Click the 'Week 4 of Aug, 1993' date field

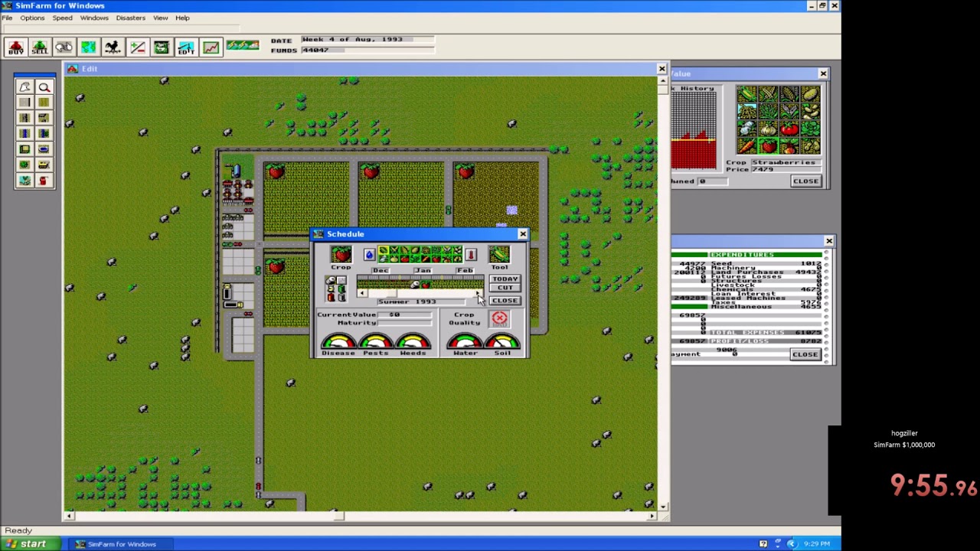[x=367, y=39]
